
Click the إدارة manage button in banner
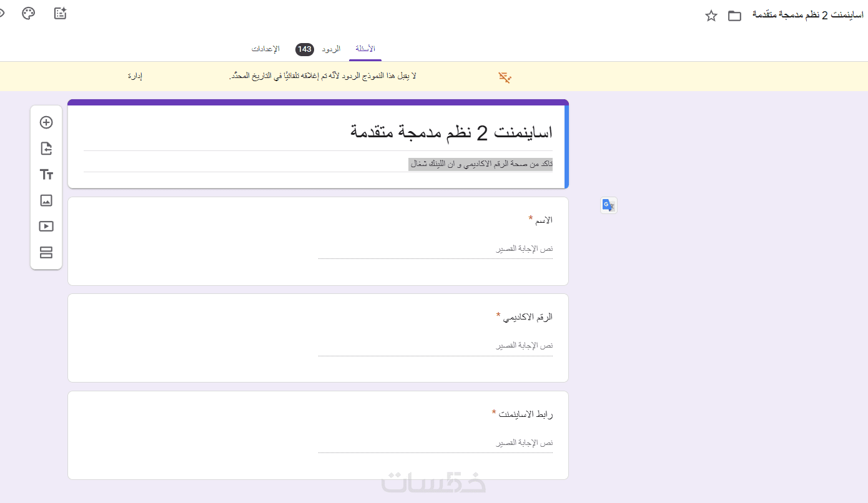click(x=135, y=76)
